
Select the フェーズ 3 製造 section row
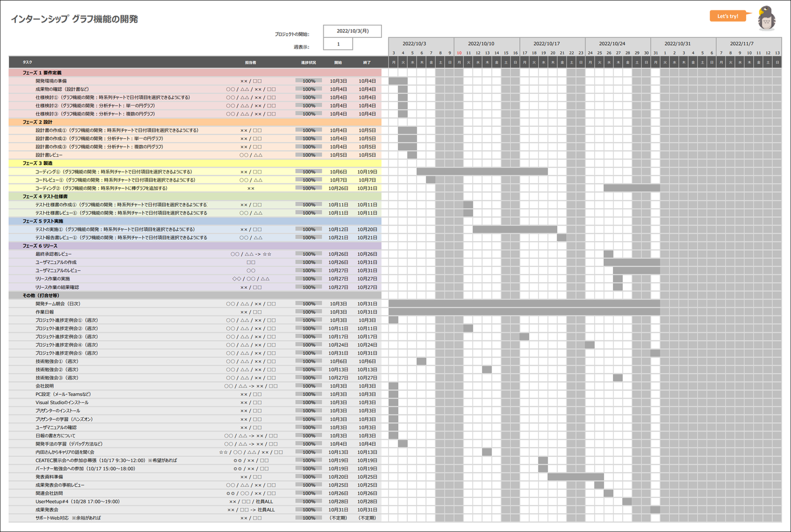tap(195, 163)
